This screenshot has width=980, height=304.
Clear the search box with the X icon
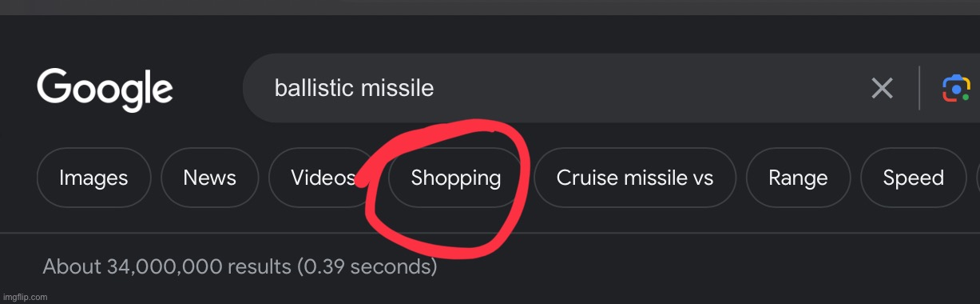pyautogui.click(x=882, y=88)
